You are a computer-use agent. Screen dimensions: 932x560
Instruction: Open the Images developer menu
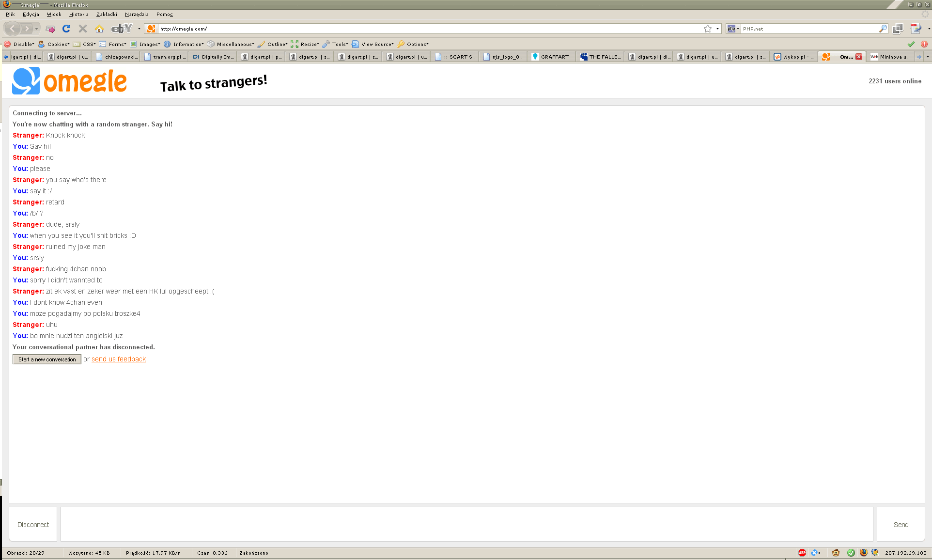click(145, 44)
